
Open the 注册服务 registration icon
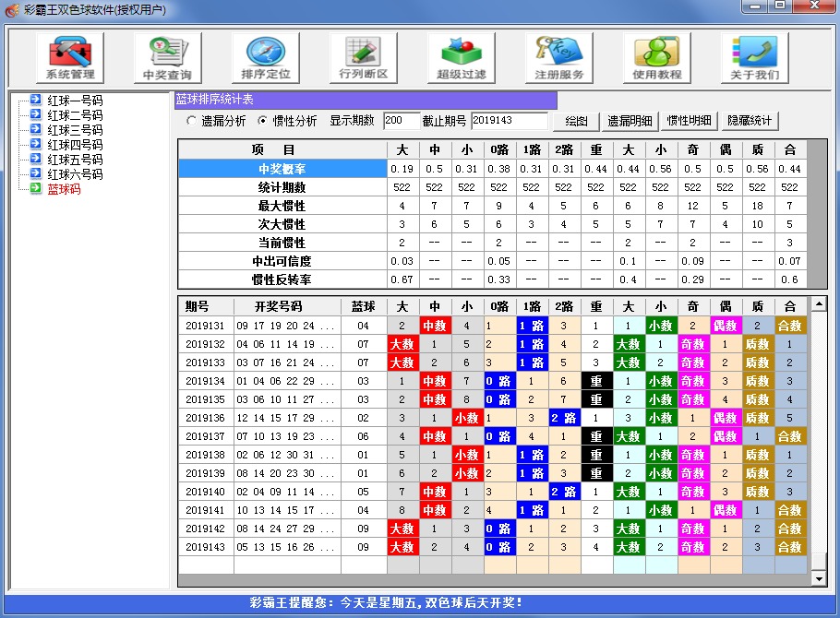point(558,56)
